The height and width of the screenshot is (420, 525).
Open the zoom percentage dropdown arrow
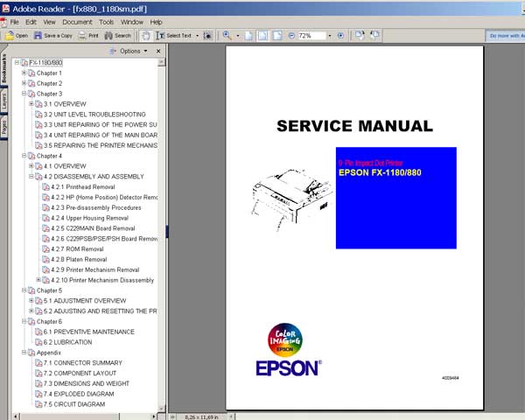coord(330,36)
